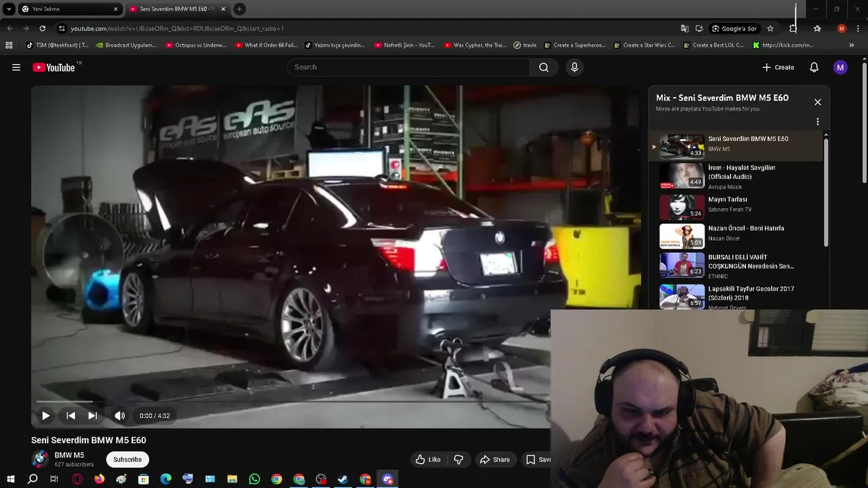
Task: Skip to the next video
Action: [x=93, y=415]
